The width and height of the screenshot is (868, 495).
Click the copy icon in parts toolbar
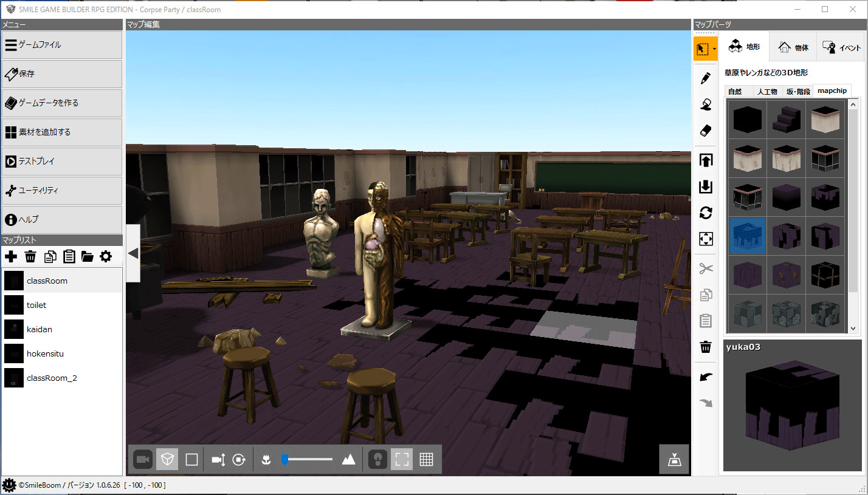(706, 295)
